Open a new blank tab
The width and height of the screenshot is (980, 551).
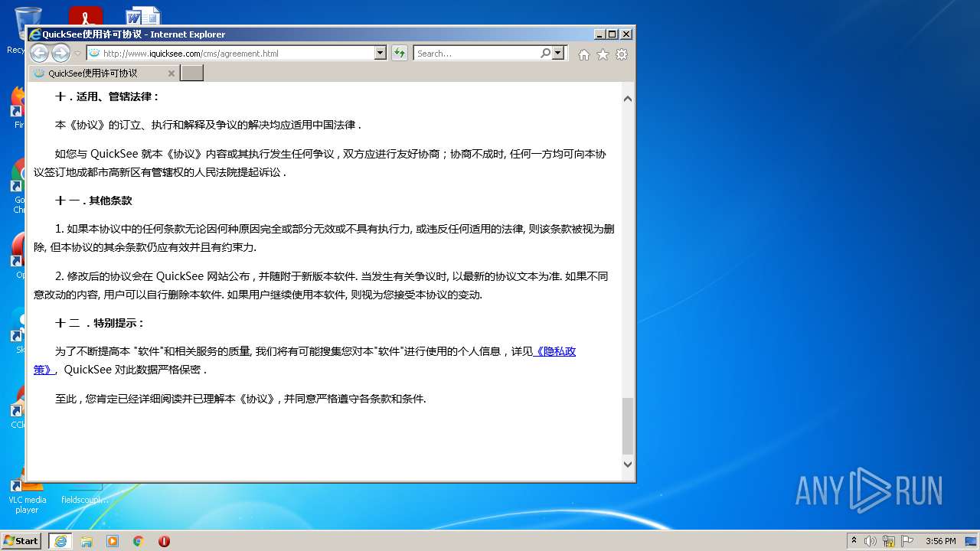191,73
